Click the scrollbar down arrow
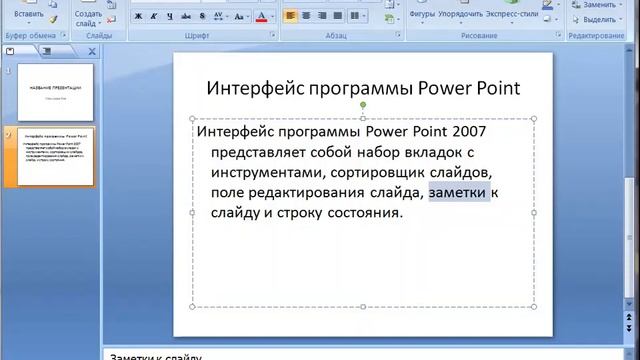Screen dimensions: 640x360 tap(629, 304)
